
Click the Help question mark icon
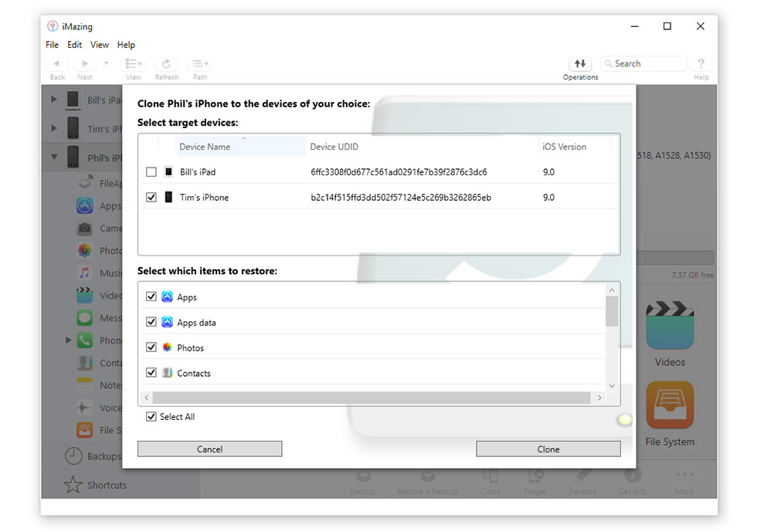701,64
